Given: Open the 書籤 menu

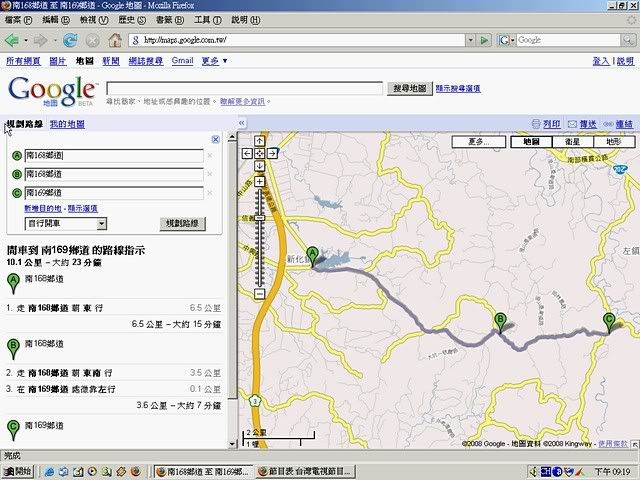Looking at the screenshot, I should (170, 20).
